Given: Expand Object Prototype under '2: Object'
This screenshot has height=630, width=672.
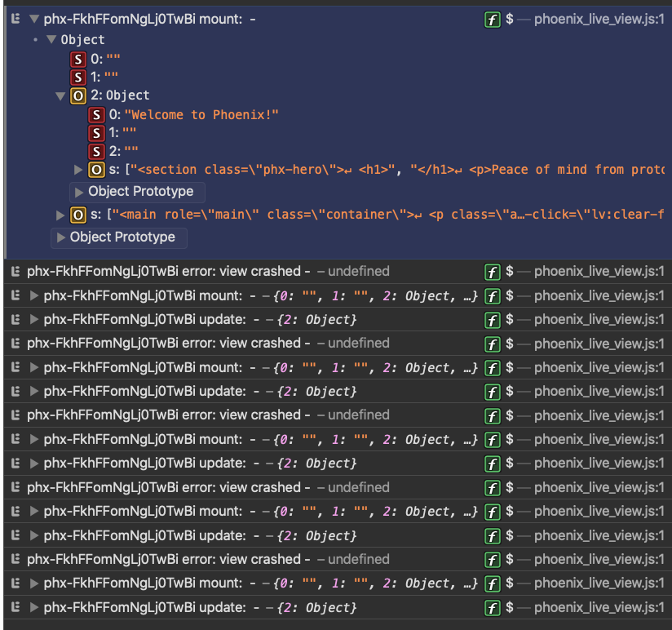Looking at the screenshot, I should [x=79, y=192].
